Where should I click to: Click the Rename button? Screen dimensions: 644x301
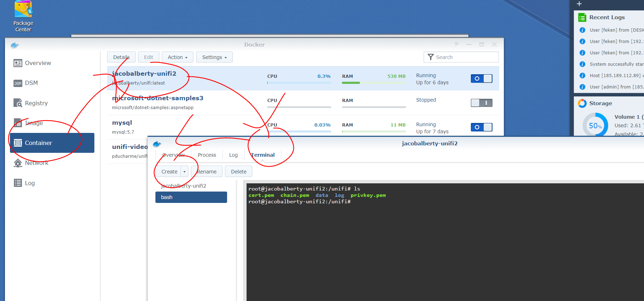[207, 172]
